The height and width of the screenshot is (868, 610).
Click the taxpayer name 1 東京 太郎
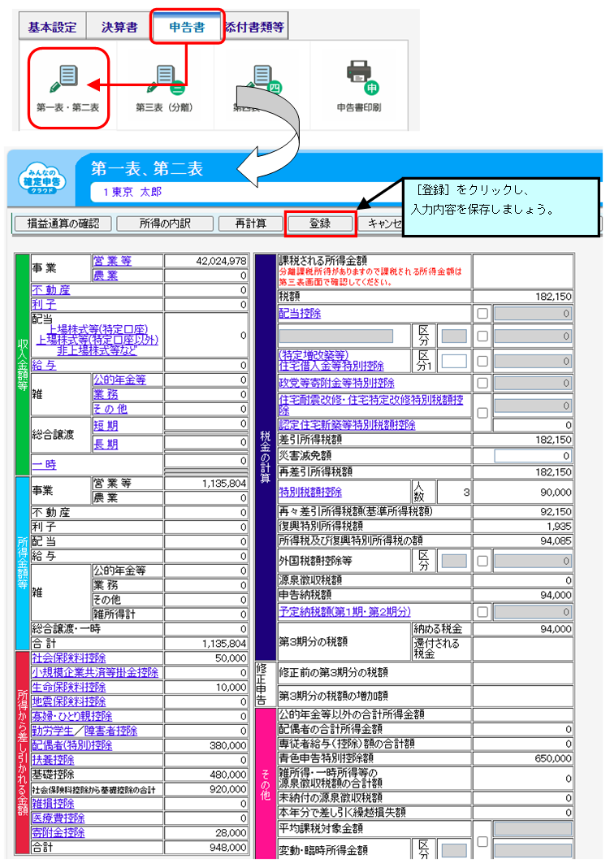point(132,192)
